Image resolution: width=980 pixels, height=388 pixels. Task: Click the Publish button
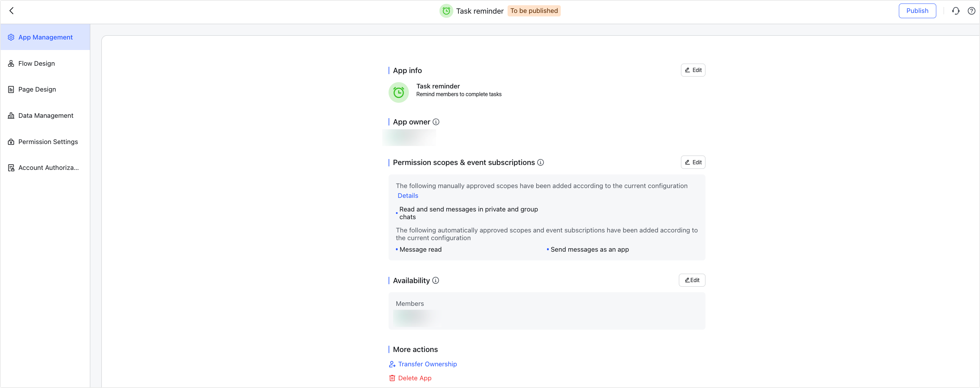click(x=917, y=10)
